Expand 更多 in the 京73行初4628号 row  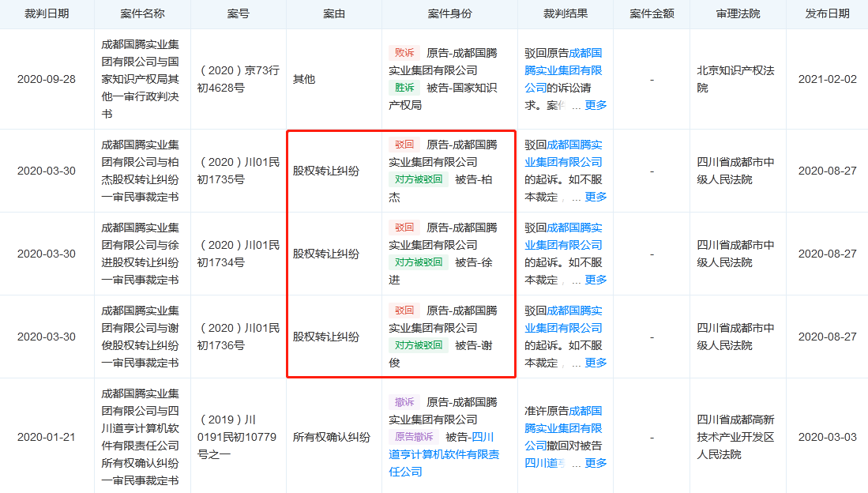[596, 105]
